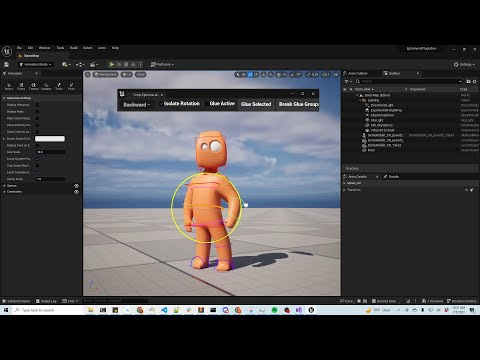Click the skip frame playback button
This screenshot has width=480, height=360.
[x=119, y=64]
